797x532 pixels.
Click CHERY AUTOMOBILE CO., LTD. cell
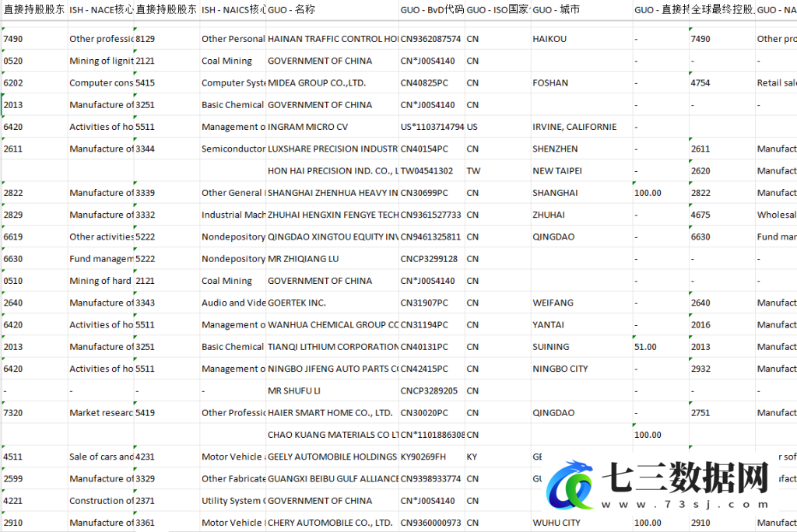pos(332,523)
